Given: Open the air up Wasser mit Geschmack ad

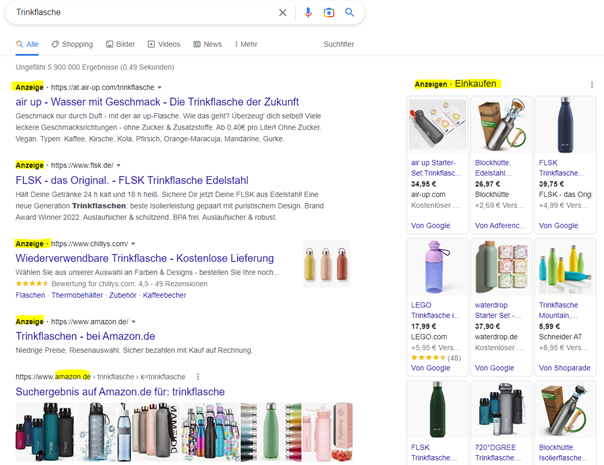Looking at the screenshot, I should [157, 102].
